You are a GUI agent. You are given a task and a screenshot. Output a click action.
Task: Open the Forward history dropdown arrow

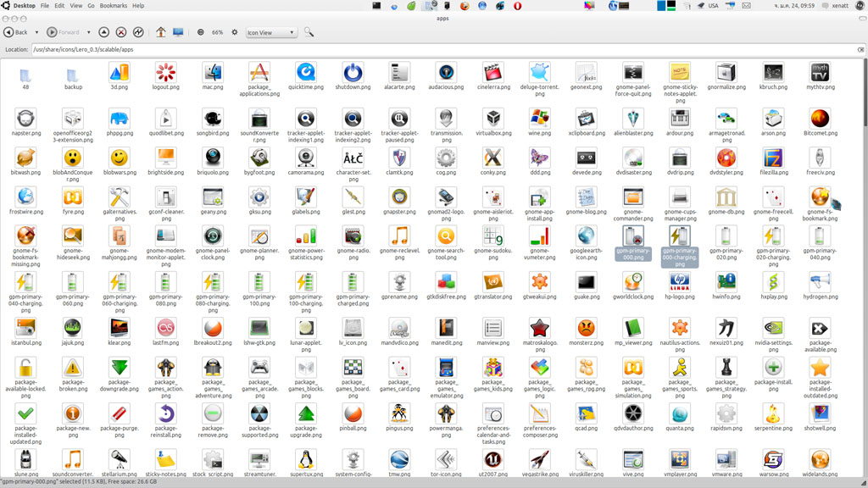[88, 33]
